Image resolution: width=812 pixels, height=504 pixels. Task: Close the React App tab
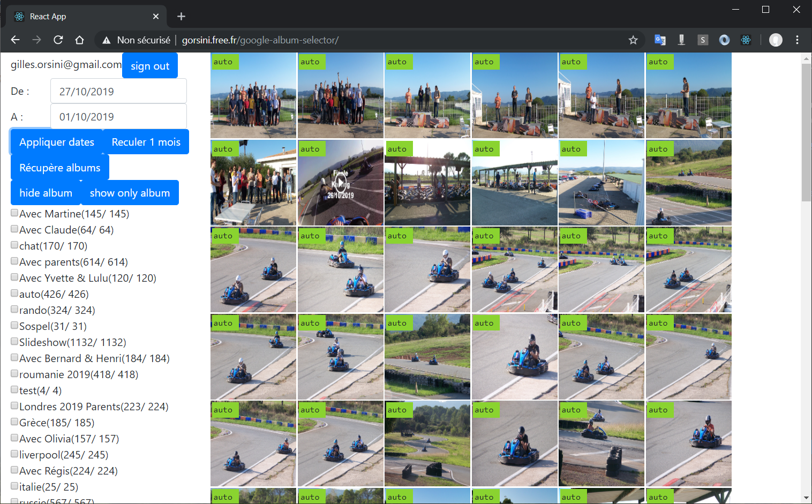click(156, 17)
